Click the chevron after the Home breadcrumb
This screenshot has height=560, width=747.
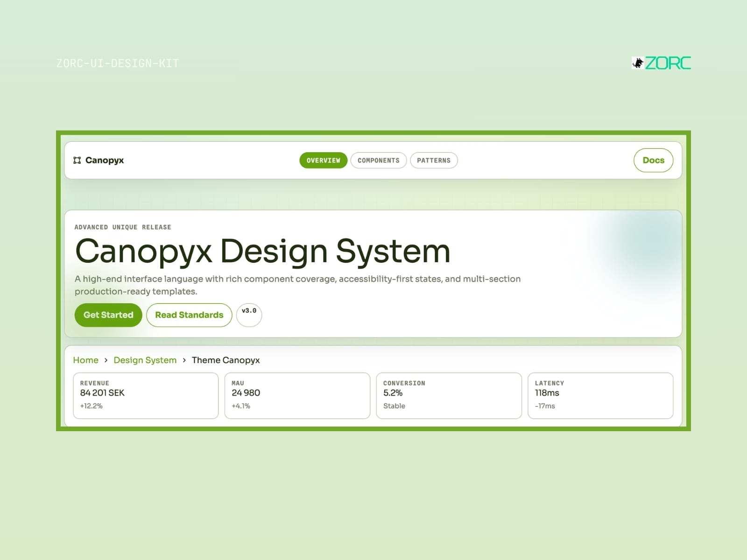tap(106, 360)
